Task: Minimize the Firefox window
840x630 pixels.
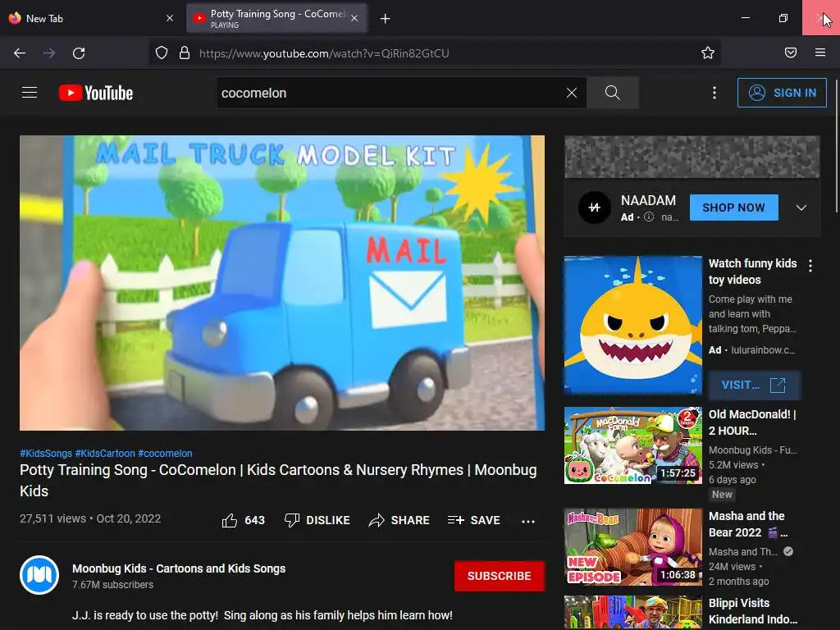Action: tap(745, 18)
